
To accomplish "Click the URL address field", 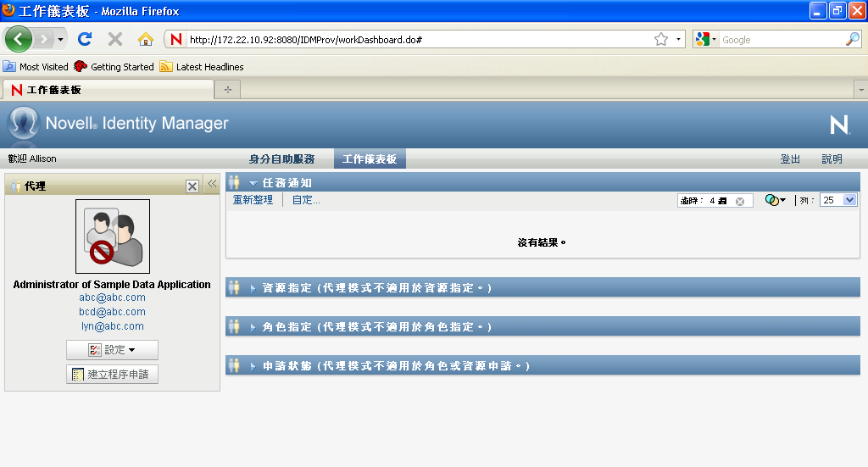I will [x=418, y=40].
